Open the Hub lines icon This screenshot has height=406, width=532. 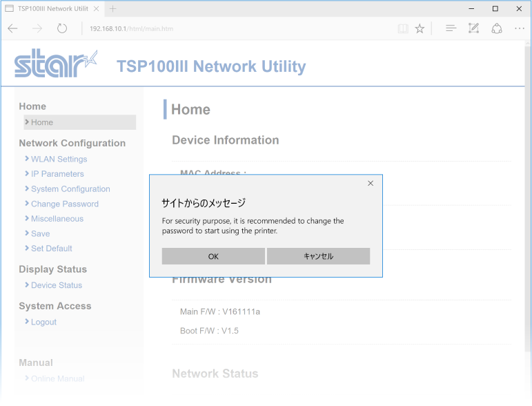(x=451, y=28)
